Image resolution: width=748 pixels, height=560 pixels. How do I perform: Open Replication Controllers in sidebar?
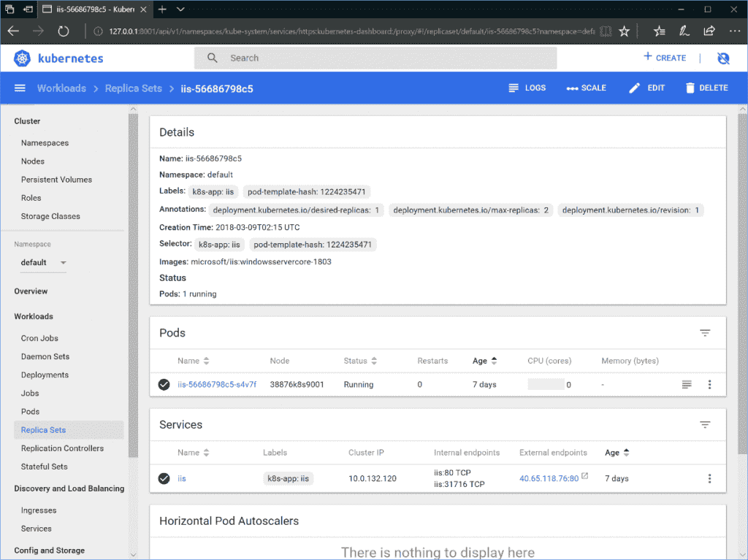(x=62, y=448)
